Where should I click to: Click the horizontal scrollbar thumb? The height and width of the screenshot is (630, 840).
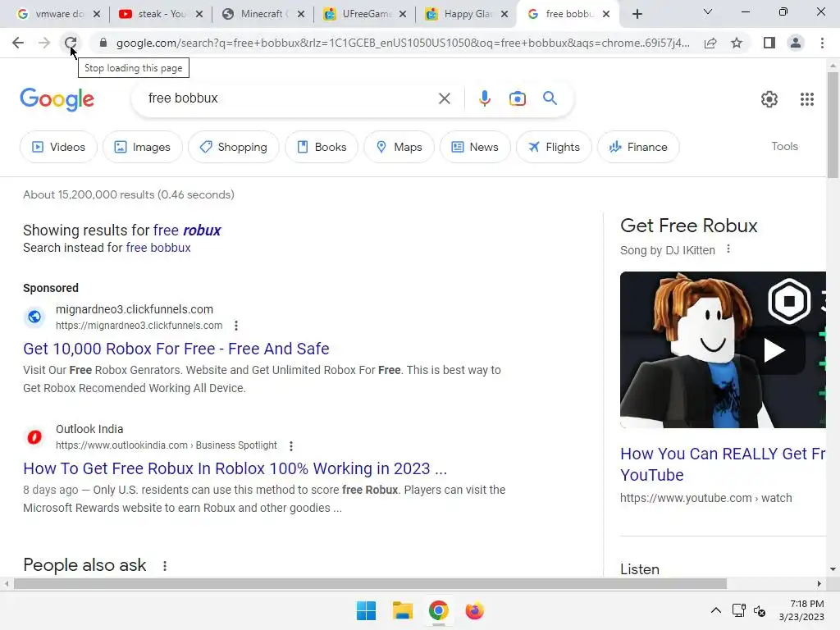[370, 584]
